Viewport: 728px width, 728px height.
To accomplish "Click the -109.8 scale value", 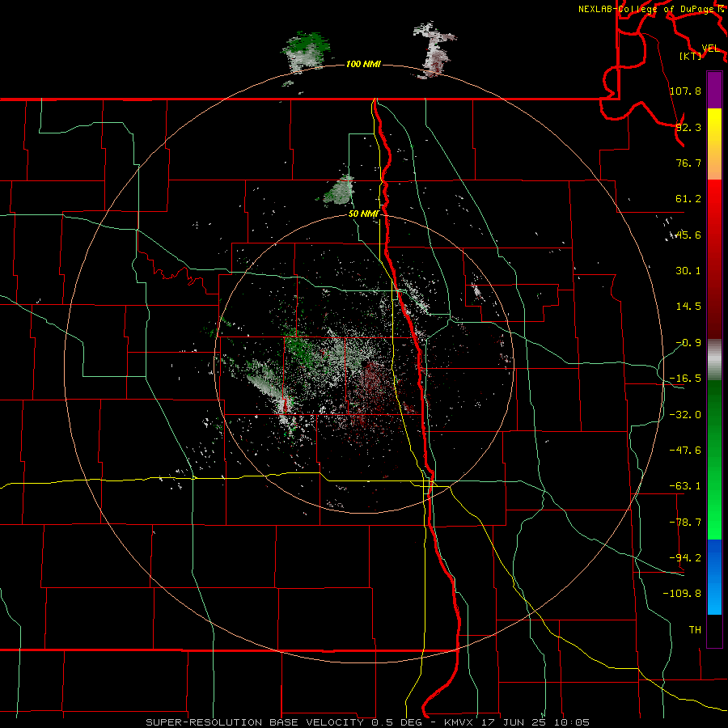I will coord(682,594).
